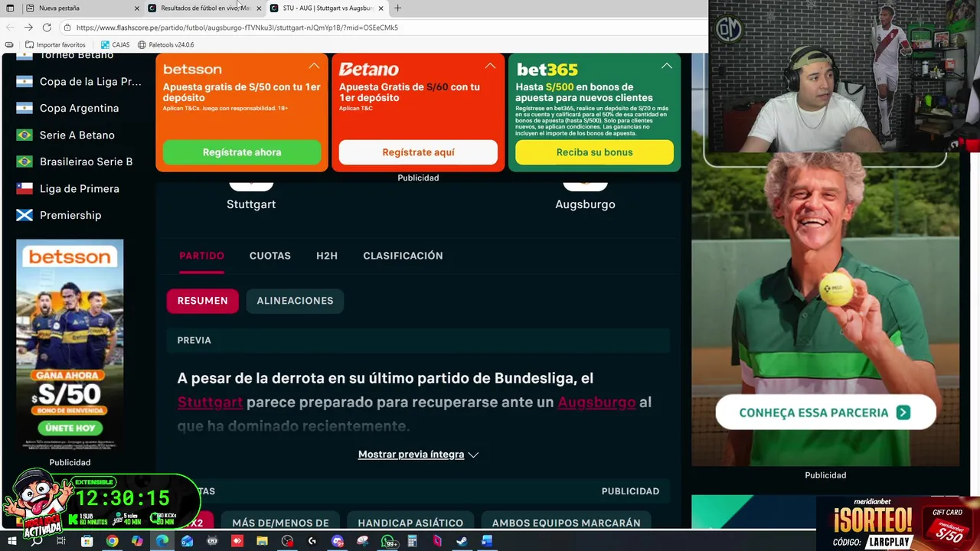The width and height of the screenshot is (980, 551).
Task: Select the RESUMEN sub-tab
Action: [202, 301]
